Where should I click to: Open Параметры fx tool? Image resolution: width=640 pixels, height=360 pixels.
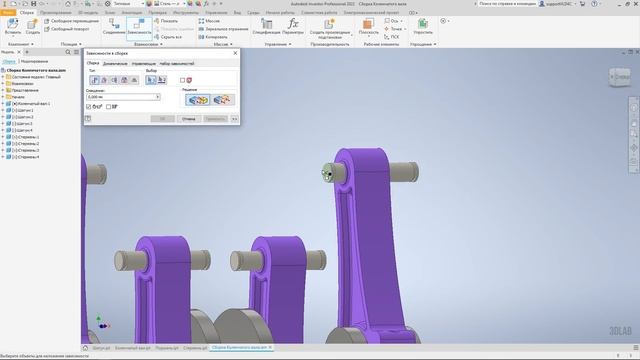(x=293, y=26)
